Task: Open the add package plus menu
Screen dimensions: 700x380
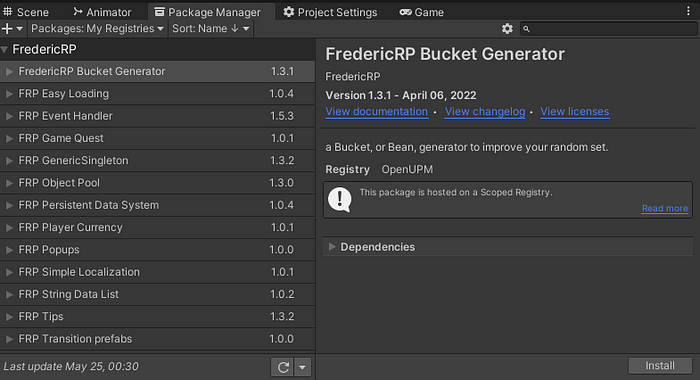Action: [12, 29]
